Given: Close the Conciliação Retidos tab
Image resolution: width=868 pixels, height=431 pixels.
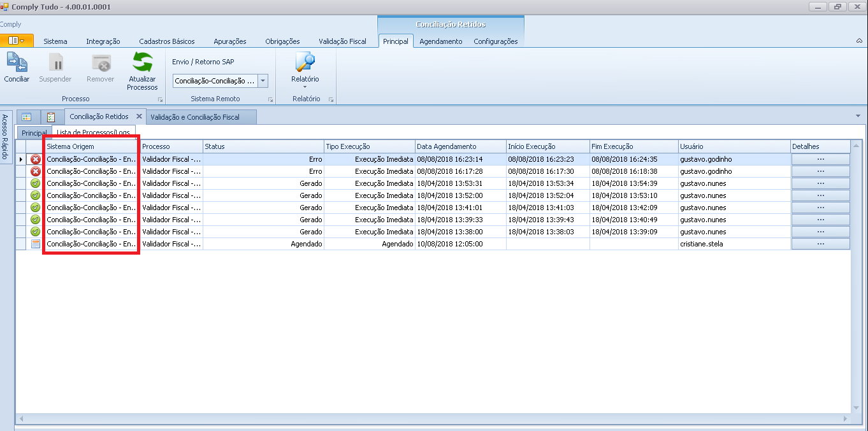Looking at the screenshot, I should (139, 117).
